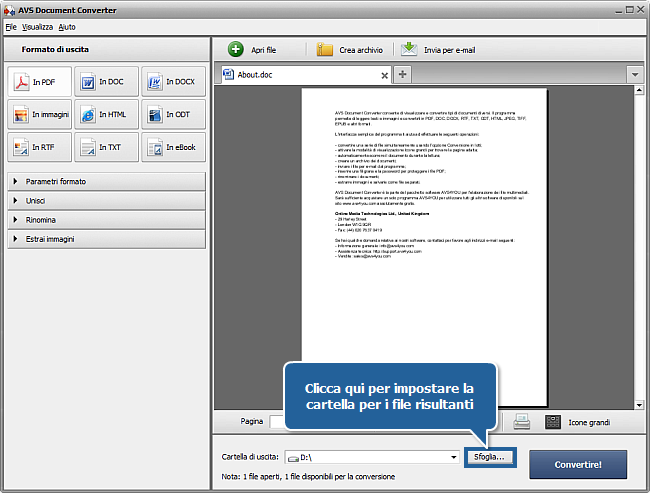Close the About.doc tab
Screen dimensions: 650x493
coord(384,75)
